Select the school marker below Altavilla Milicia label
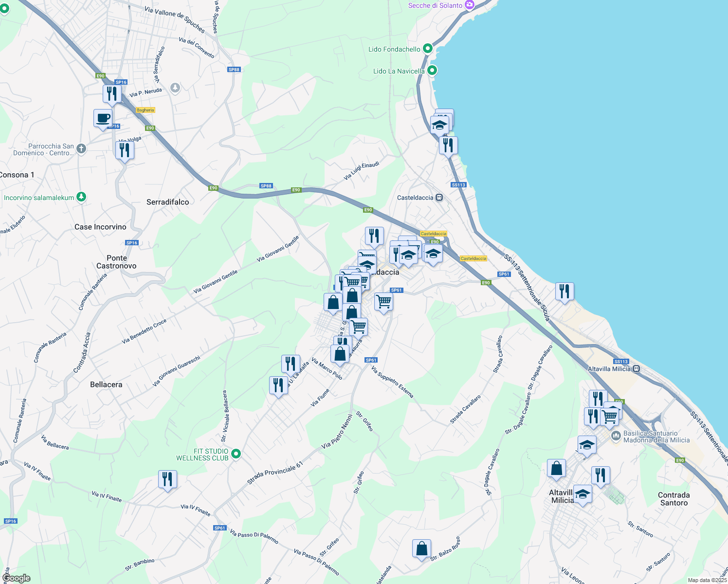 (582, 495)
